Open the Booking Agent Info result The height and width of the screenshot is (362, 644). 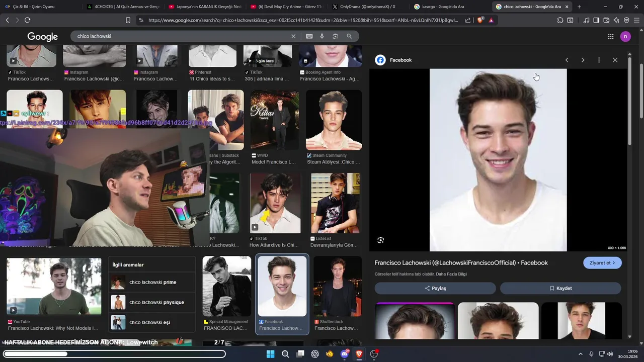point(331,56)
